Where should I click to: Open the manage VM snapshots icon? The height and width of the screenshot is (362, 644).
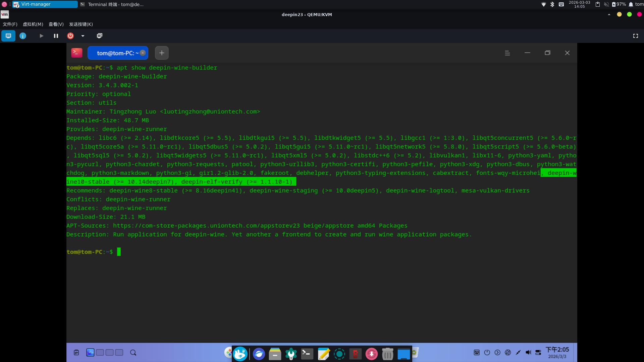tap(100, 36)
